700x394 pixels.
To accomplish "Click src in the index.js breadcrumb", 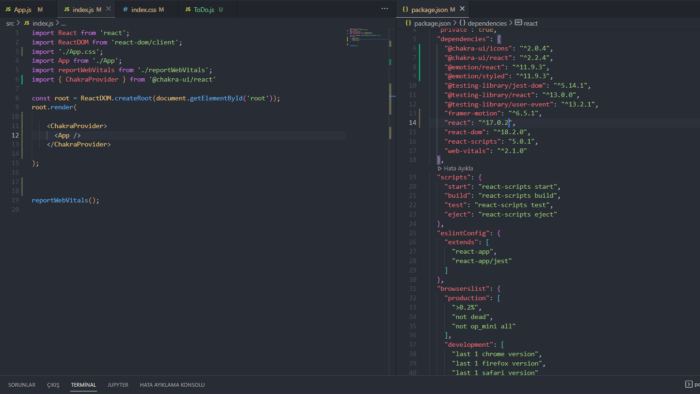I will pyautogui.click(x=10, y=23).
